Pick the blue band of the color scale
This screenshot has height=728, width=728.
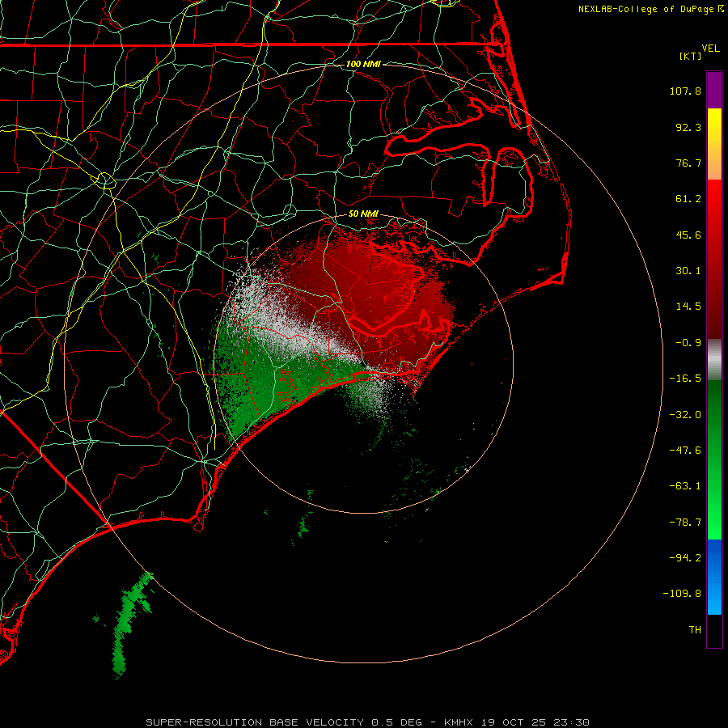(x=714, y=577)
